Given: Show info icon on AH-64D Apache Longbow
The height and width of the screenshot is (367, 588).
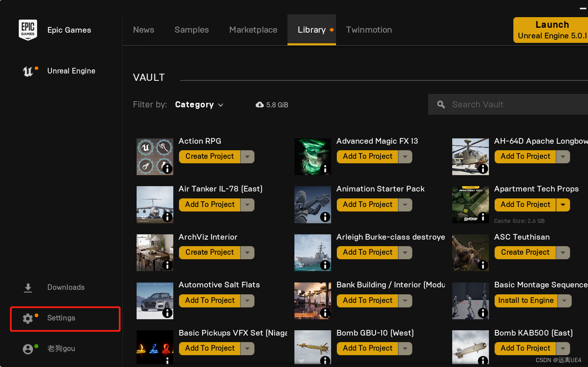Looking at the screenshot, I should [x=483, y=169].
